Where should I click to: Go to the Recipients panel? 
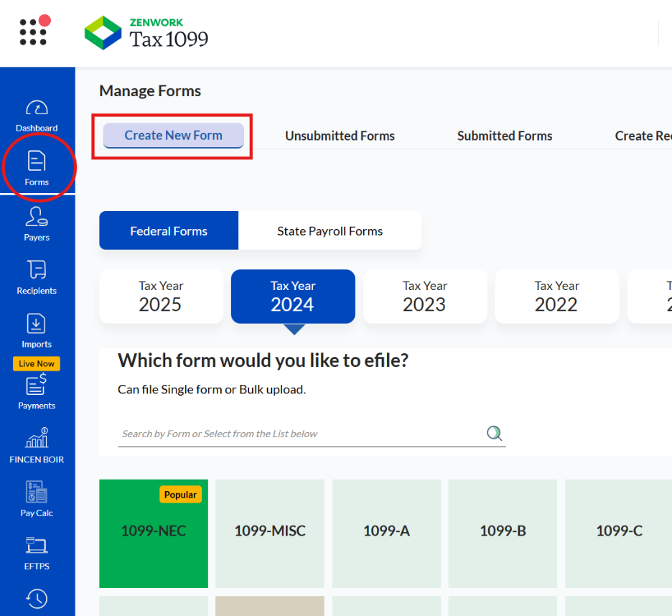click(x=37, y=279)
